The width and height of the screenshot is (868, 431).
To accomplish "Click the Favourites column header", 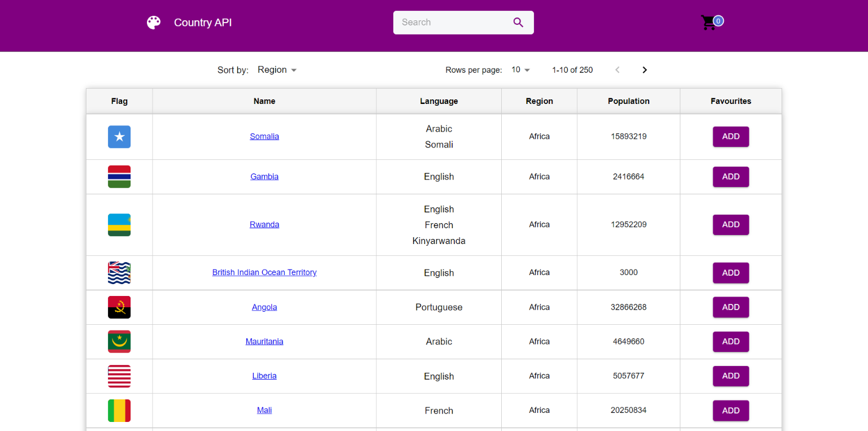I will [731, 101].
